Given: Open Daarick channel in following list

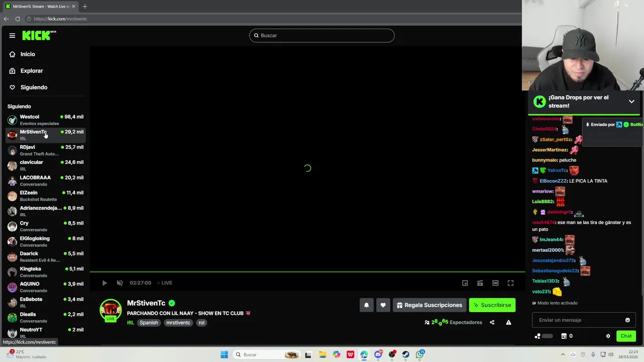Looking at the screenshot, I should tap(45, 256).
